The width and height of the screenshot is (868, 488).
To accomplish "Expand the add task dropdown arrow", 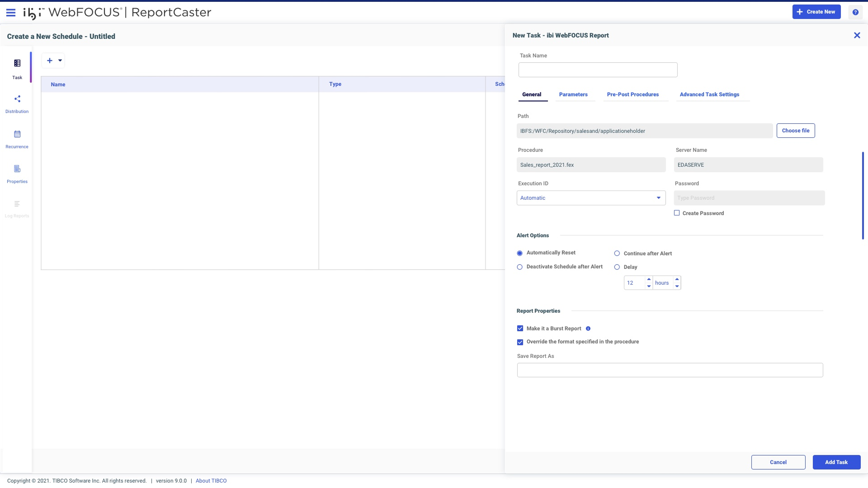I will click(x=60, y=61).
